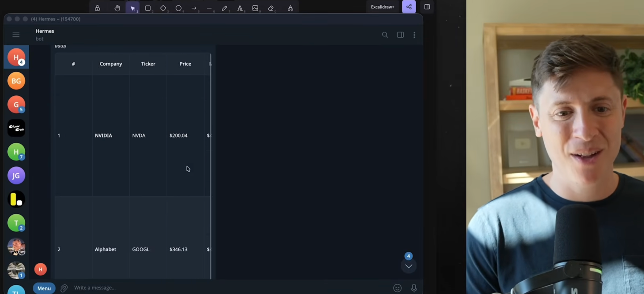Click the blue Menu bot button

tap(44, 288)
